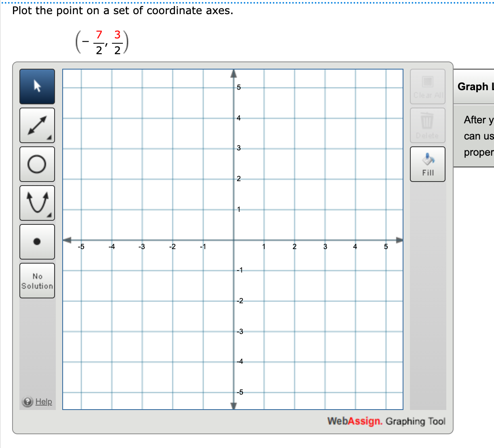494x448 pixels.
Task: Click the Help question mark icon
Action: pyautogui.click(x=27, y=402)
